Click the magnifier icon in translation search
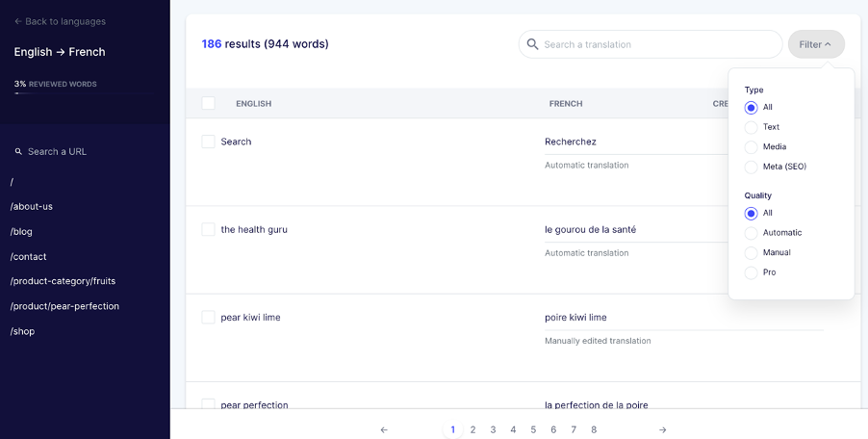Viewport: 868px width, 439px height. [x=532, y=44]
